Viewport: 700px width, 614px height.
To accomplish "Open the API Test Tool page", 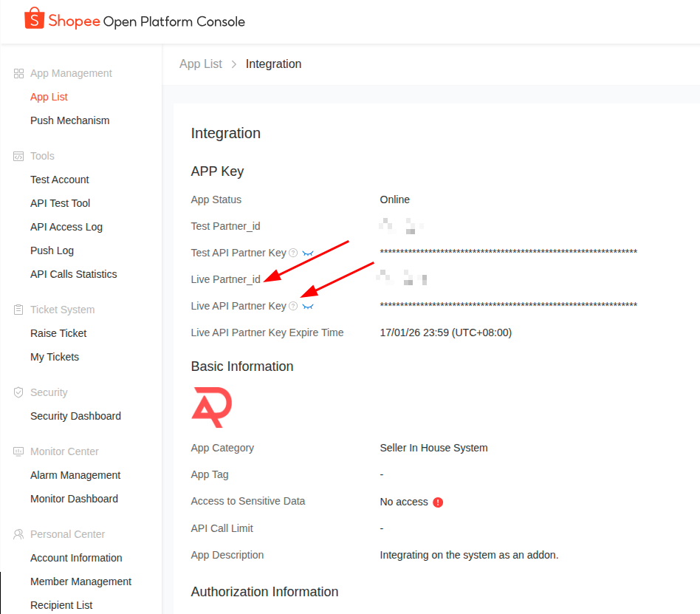I will coord(60,203).
